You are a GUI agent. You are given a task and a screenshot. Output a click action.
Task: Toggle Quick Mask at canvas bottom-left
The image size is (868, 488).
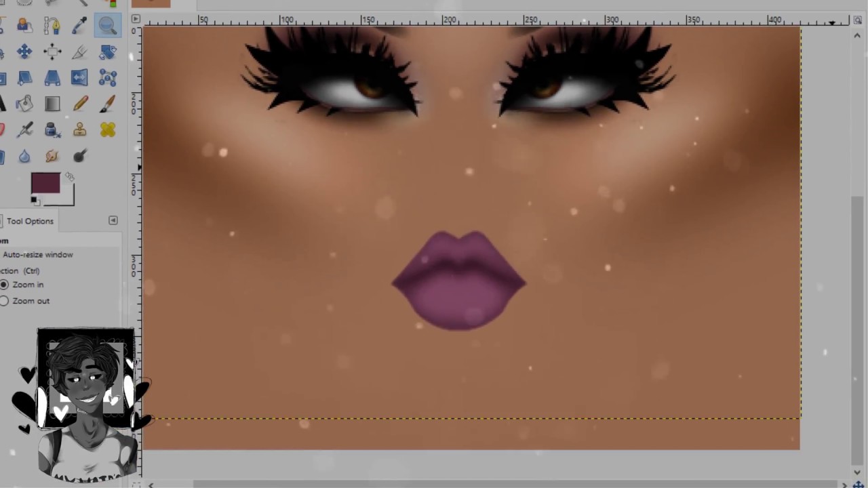[136, 484]
